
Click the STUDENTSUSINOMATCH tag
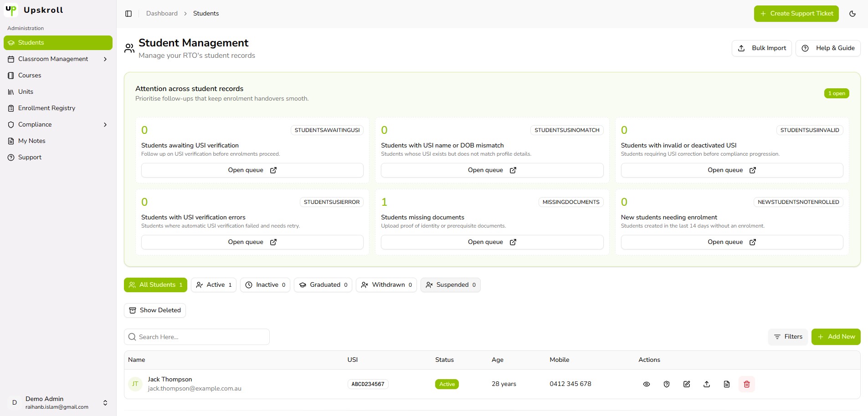567,130
